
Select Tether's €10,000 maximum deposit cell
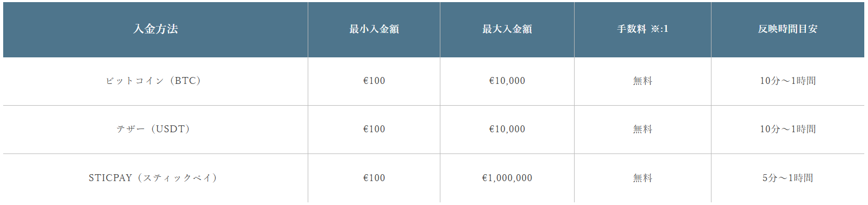coord(507,129)
